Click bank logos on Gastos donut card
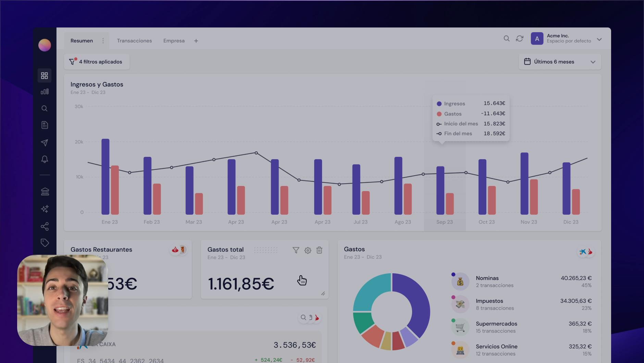 pos(586,252)
